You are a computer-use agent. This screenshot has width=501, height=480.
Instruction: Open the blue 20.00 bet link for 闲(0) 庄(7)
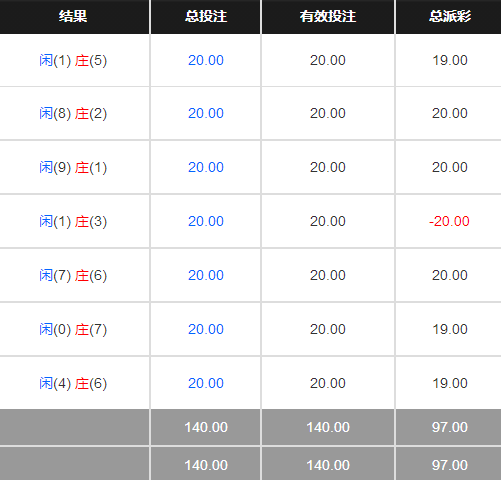point(206,329)
